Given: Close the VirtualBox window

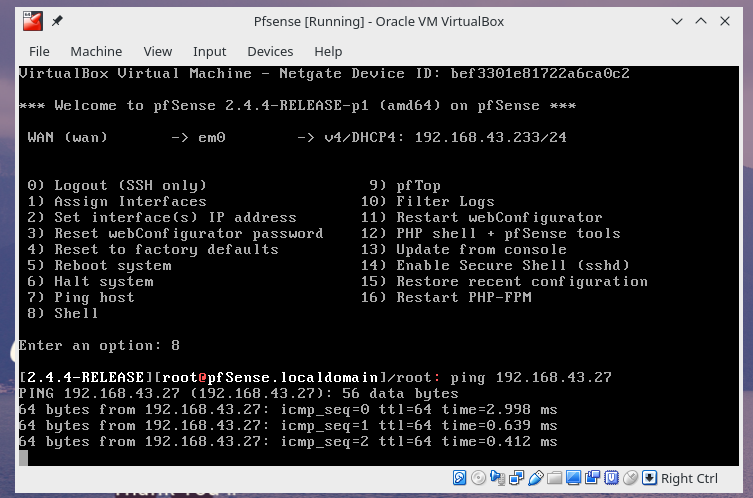Looking at the screenshot, I should (725, 21).
